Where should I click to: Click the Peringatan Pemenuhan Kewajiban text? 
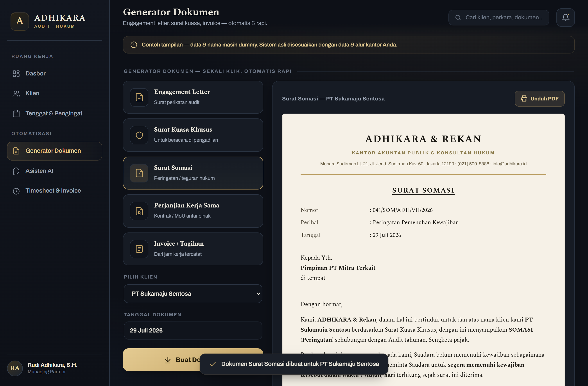pos(416,222)
